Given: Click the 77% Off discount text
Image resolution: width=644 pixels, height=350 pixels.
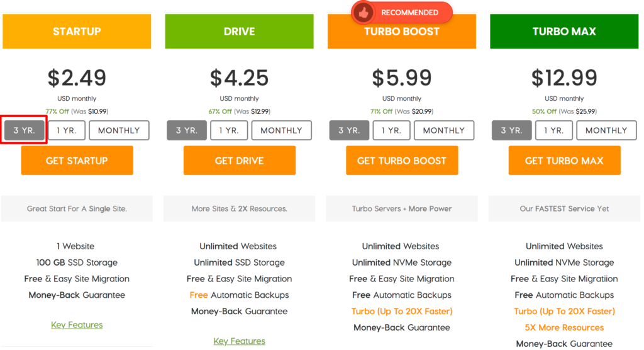Looking at the screenshot, I should 57,111.
